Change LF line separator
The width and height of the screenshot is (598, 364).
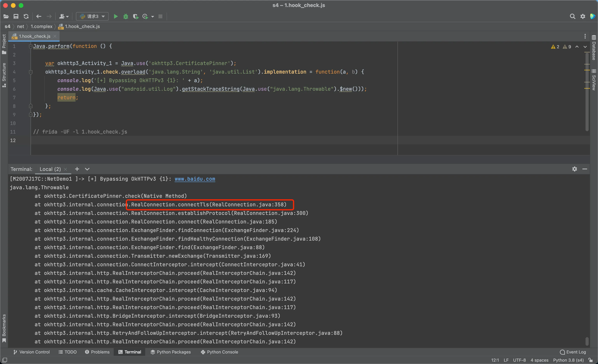pos(506,360)
